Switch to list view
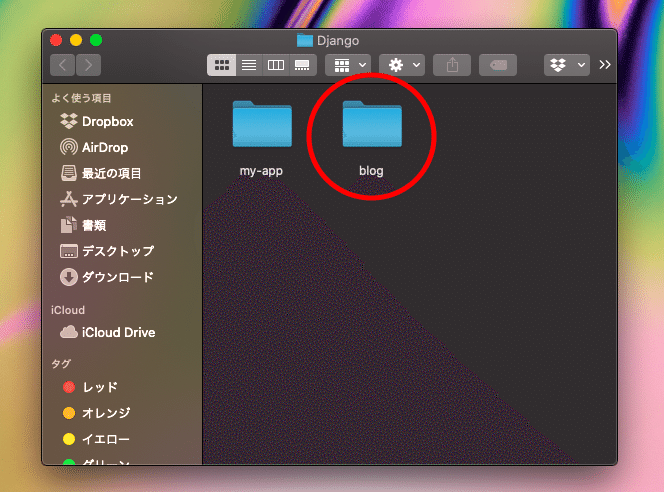664x492 pixels. [249, 65]
